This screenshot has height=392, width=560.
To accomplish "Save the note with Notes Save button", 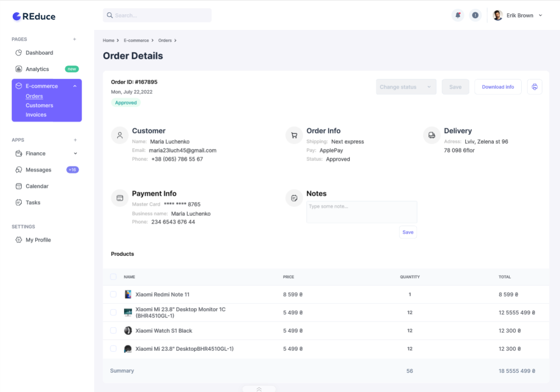I will point(408,232).
